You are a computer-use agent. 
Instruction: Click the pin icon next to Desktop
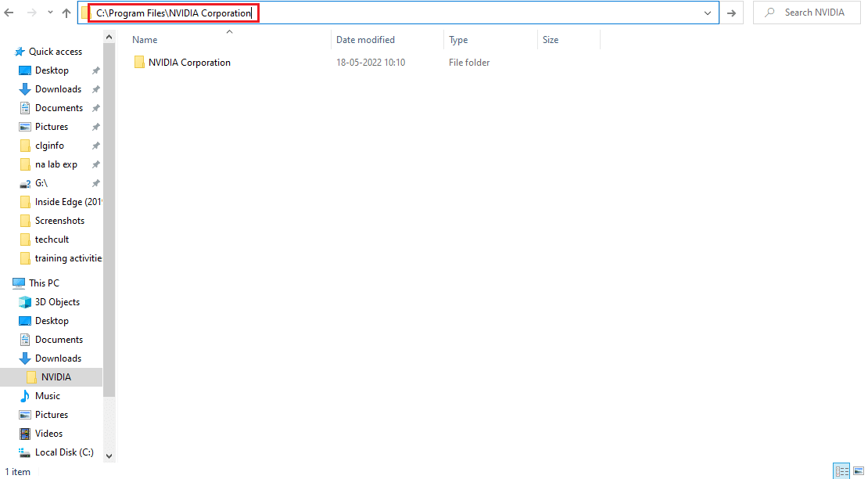(95, 70)
